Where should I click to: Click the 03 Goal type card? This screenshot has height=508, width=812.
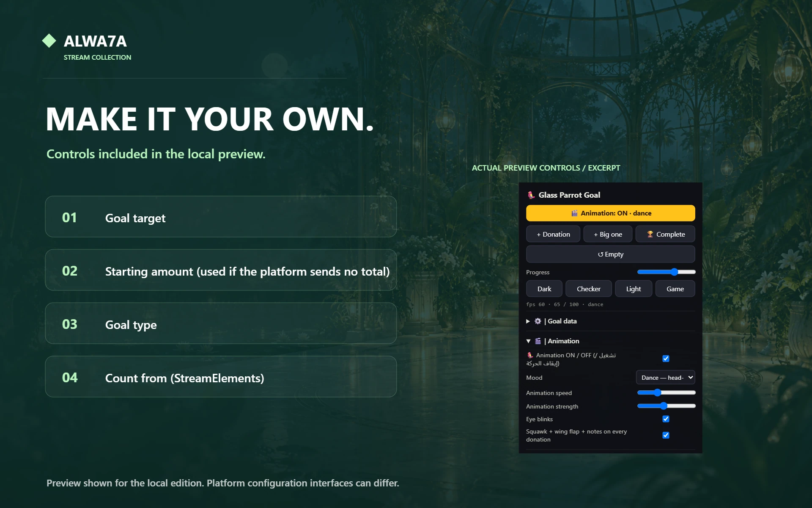coord(221,323)
